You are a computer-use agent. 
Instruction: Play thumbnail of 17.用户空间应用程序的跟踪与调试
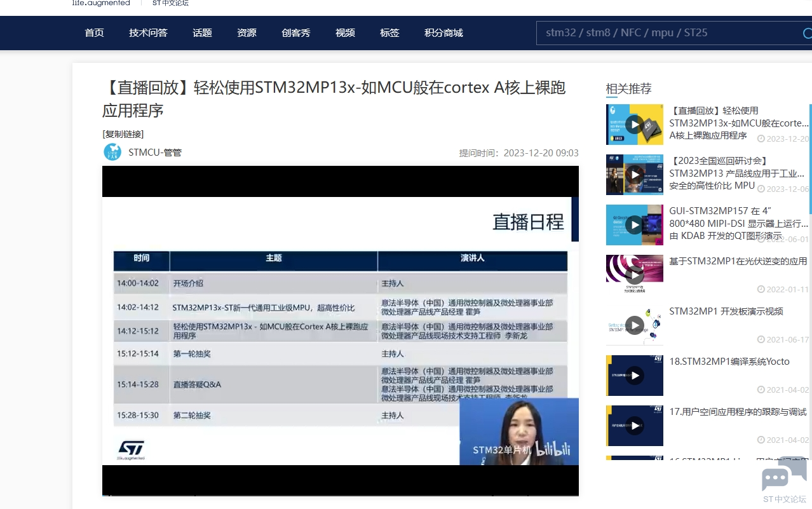pyautogui.click(x=634, y=426)
